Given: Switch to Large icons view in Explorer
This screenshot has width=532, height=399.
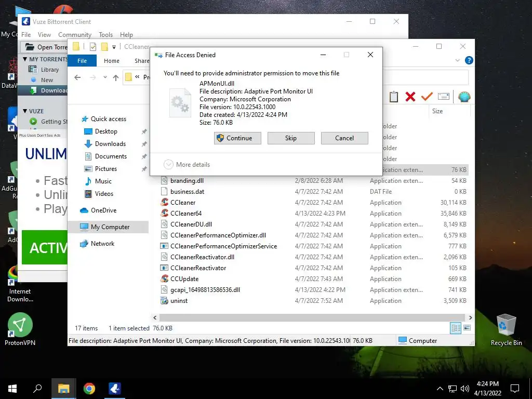Looking at the screenshot, I should 467,328.
